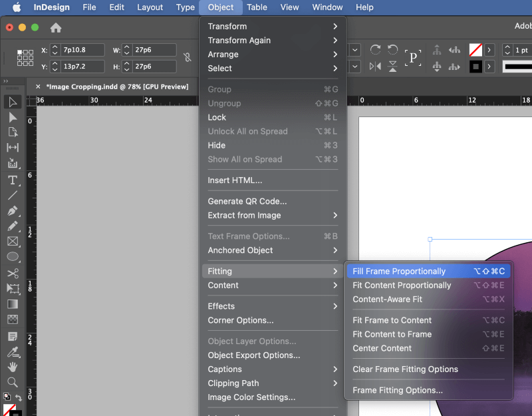Screen dimensions: 532x416
Task: Select the Pen tool
Action: coord(13,210)
